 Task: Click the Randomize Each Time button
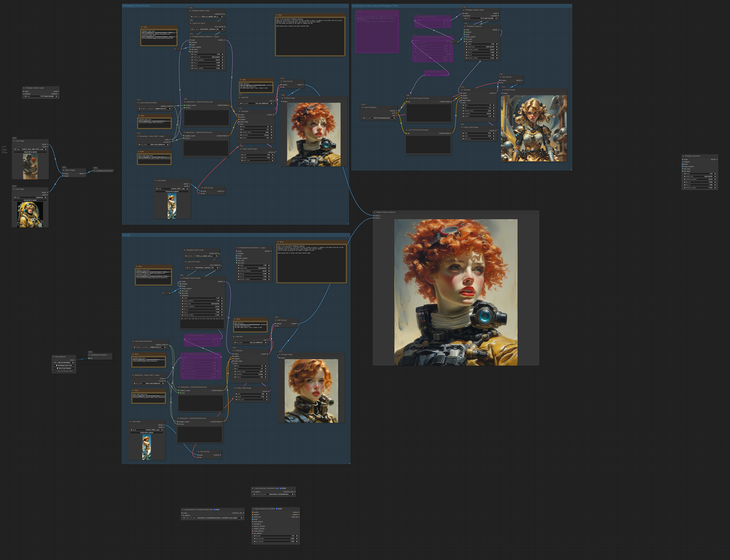point(64,365)
